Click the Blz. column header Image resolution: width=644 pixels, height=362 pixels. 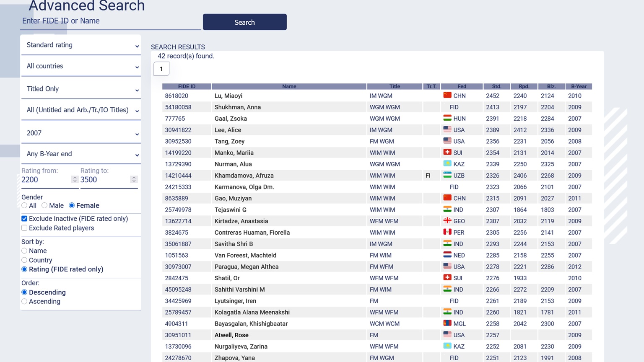551,86
